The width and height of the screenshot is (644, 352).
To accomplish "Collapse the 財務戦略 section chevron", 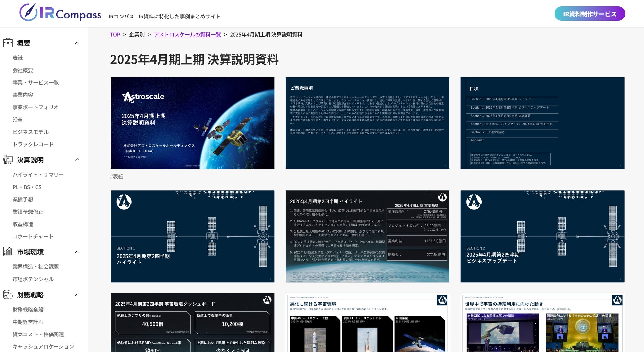I will click(x=77, y=295).
